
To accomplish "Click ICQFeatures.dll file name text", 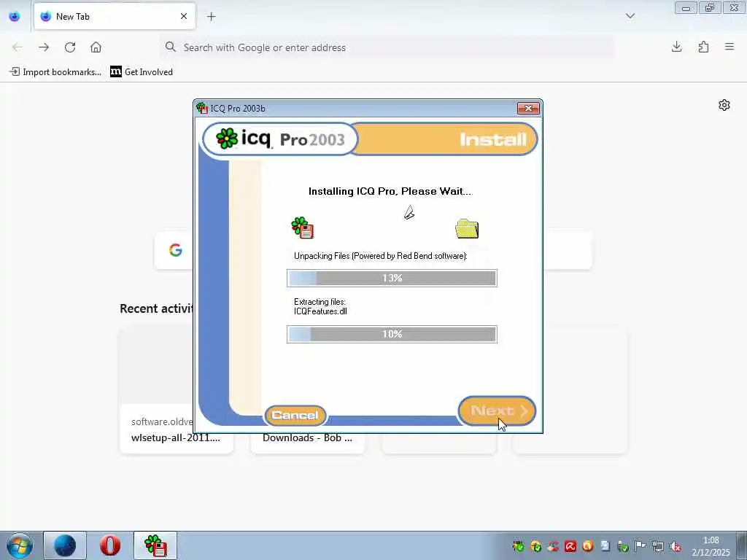I will (320, 311).
